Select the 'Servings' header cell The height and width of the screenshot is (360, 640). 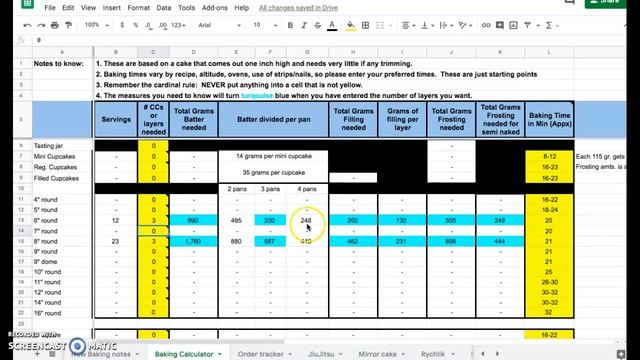pyautogui.click(x=116, y=119)
